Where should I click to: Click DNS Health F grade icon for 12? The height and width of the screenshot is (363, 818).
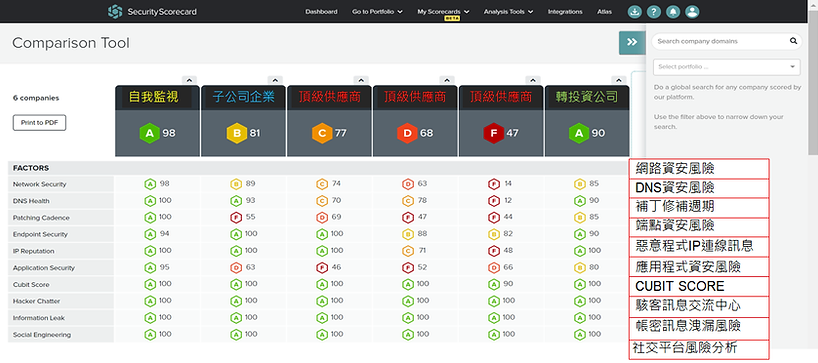pyautogui.click(x=494, y=201)
